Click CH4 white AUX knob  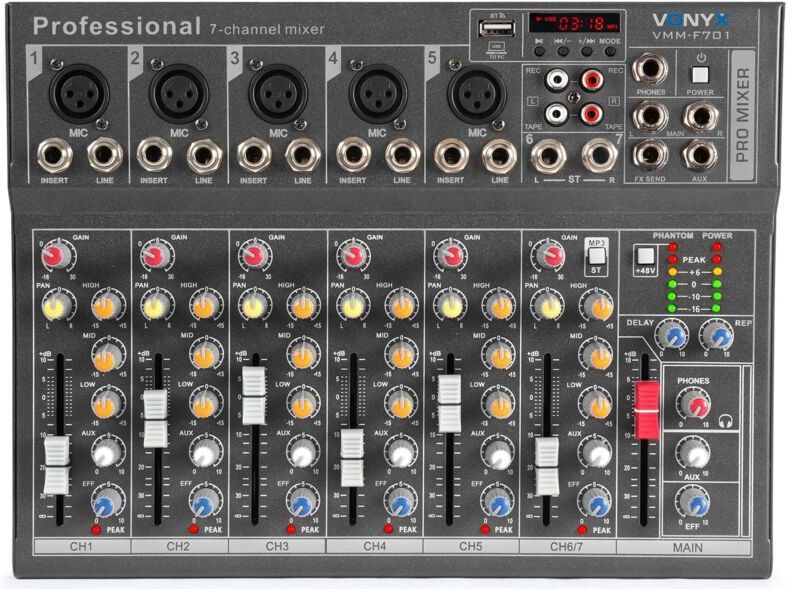pyautogui.click(x=401, y=453)
